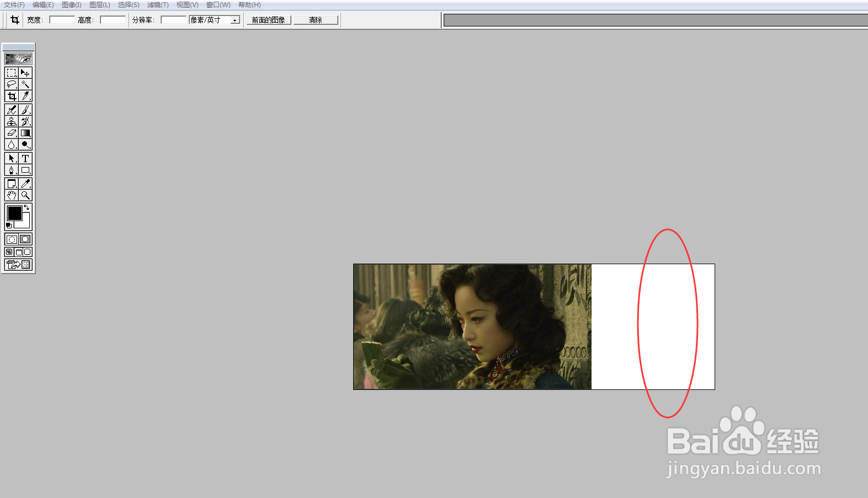Select the Airbrush tool
Viewport: 868px width, 498px height.
pos(12,110)
